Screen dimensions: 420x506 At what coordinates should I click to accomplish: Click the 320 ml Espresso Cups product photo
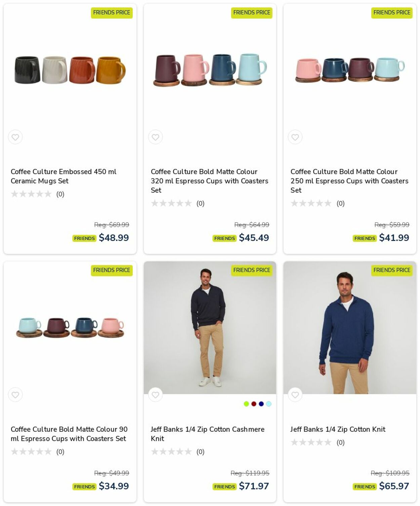210,71
